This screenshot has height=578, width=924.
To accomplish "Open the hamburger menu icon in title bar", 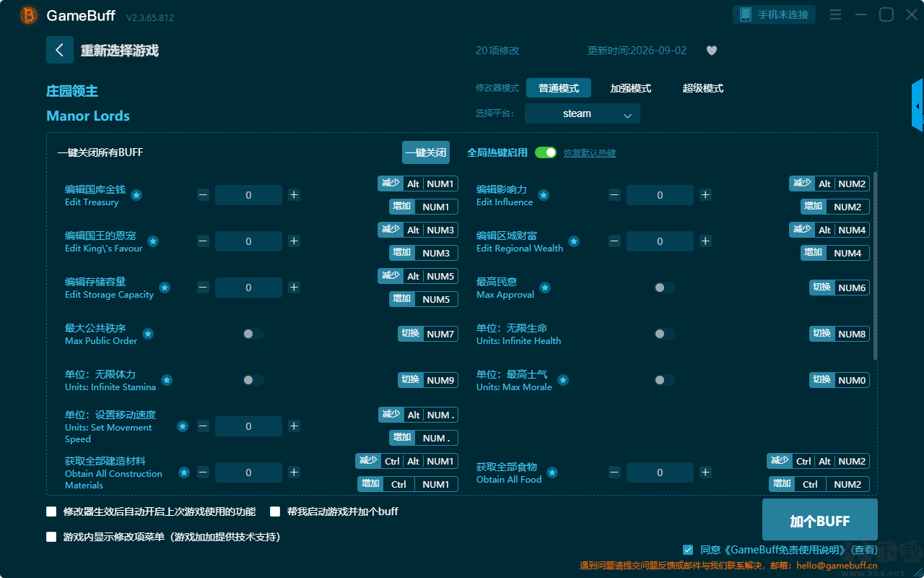I will (835, 14).
